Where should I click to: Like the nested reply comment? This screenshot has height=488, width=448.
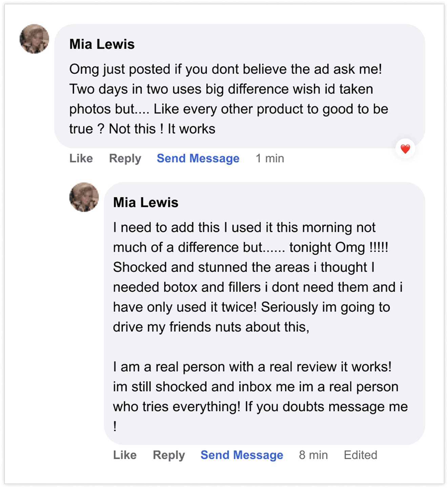125,455
